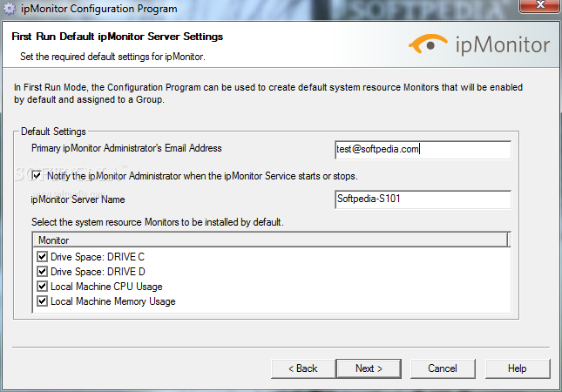
Task: Click the Primary ipMonitor Administrator's Email Address label
Action: click(x=126, y=148)
